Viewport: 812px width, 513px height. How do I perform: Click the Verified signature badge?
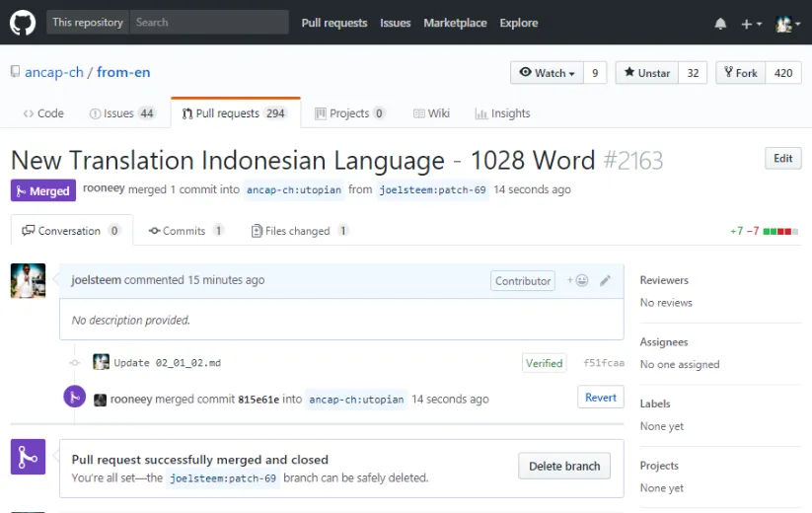[544, 363]
